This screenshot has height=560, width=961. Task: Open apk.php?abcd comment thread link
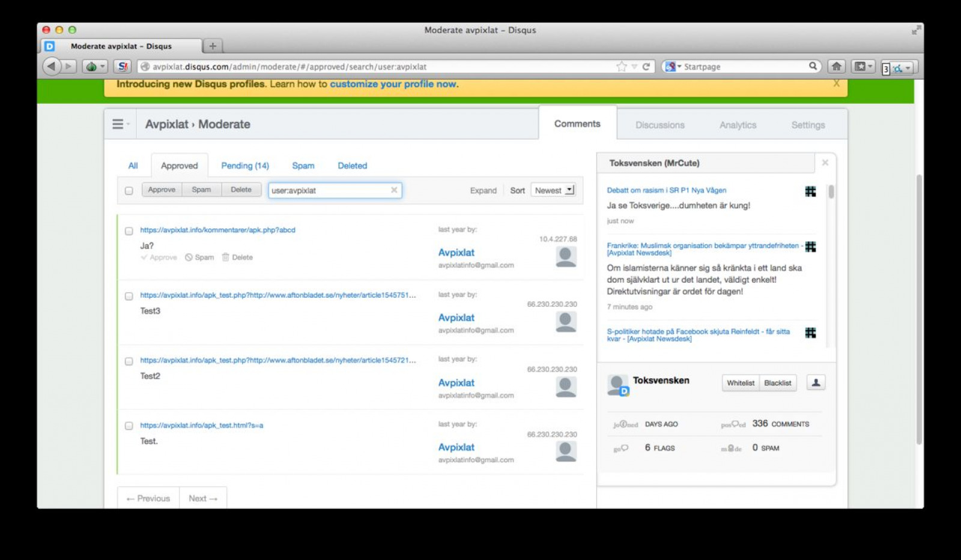pyautogui.click(x=217, y=230)
